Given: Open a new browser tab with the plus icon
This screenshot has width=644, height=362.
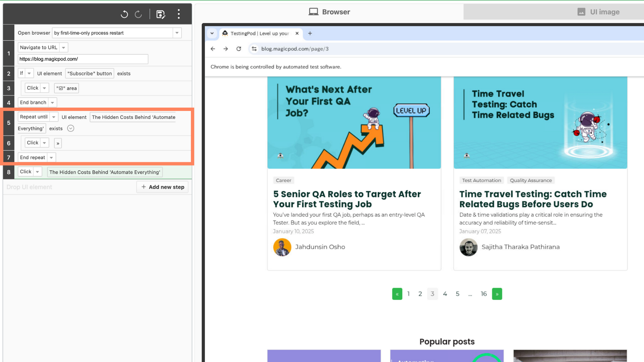Looking at the screenshot, I should [310, 34].
